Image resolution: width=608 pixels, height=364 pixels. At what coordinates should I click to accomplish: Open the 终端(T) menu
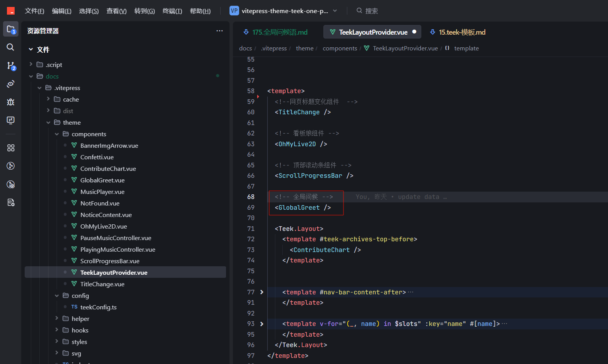pos(172,11)
